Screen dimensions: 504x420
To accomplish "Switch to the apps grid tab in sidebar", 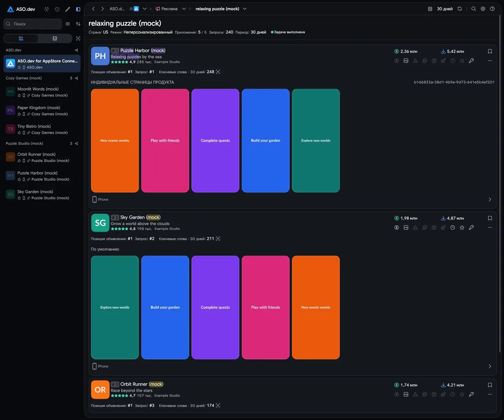I will [x=21, y=38].
